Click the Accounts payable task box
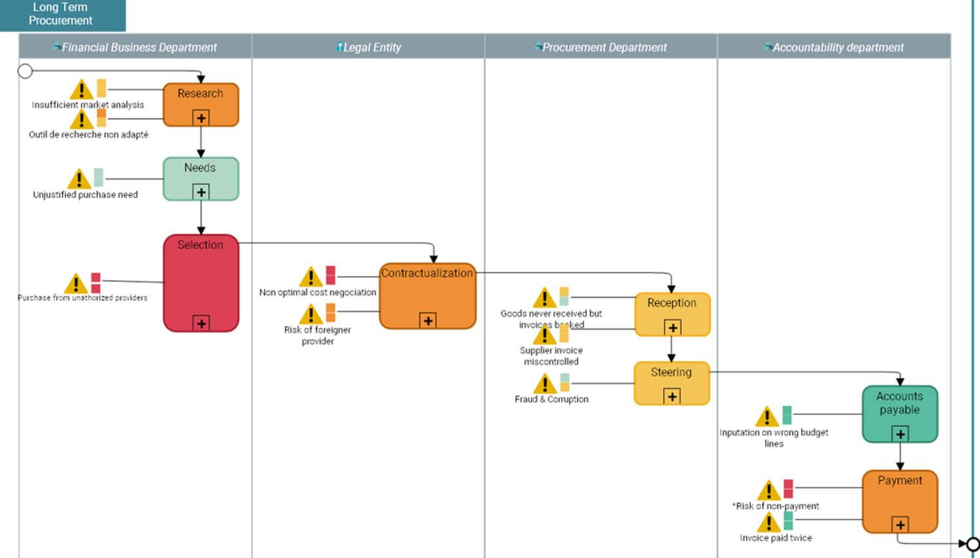 pos(900,414)
